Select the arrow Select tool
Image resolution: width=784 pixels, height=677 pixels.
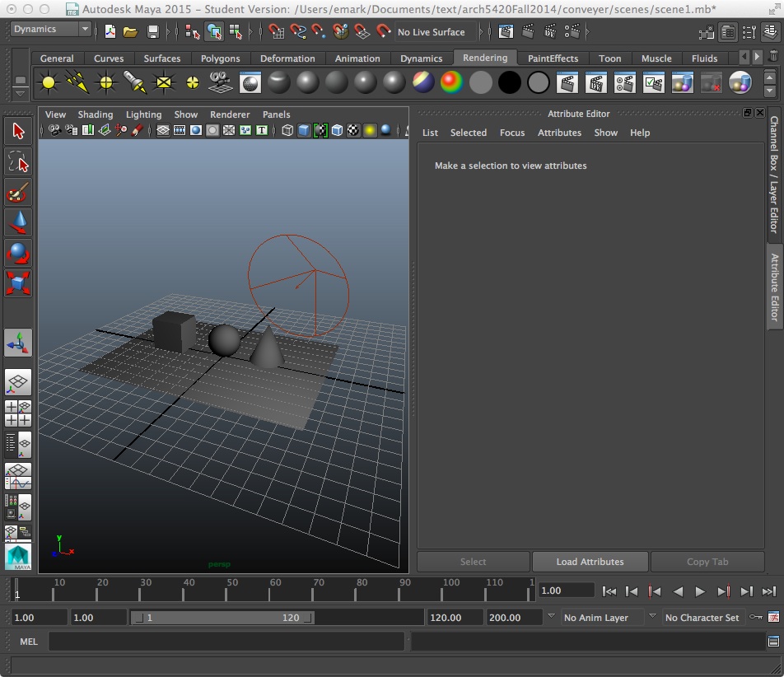click(18, 131)
